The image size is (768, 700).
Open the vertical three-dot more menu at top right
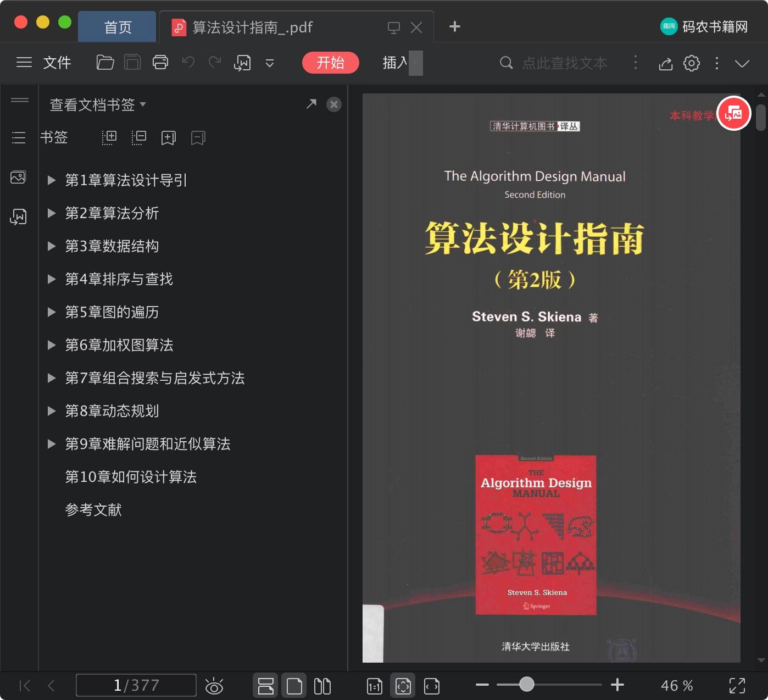coord(717,63)
